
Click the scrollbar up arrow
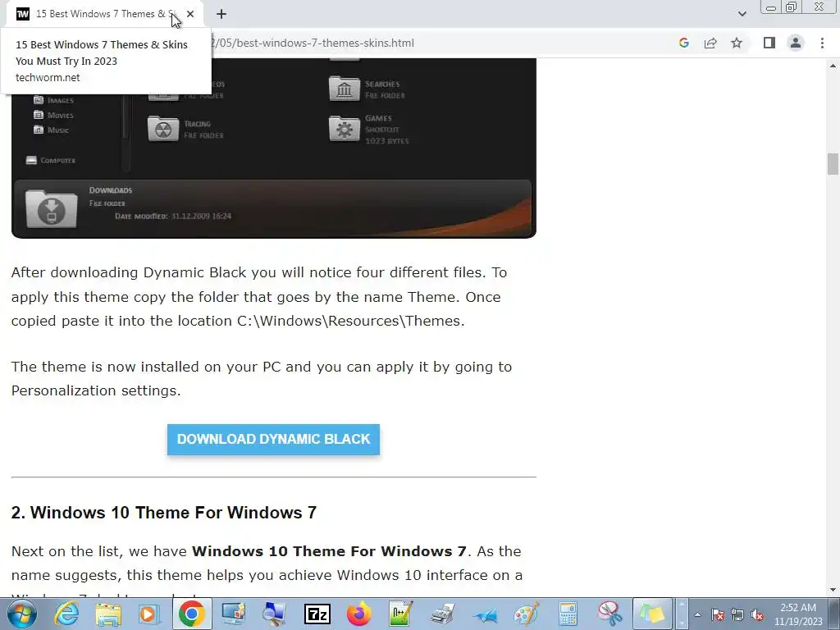(833, 66)
